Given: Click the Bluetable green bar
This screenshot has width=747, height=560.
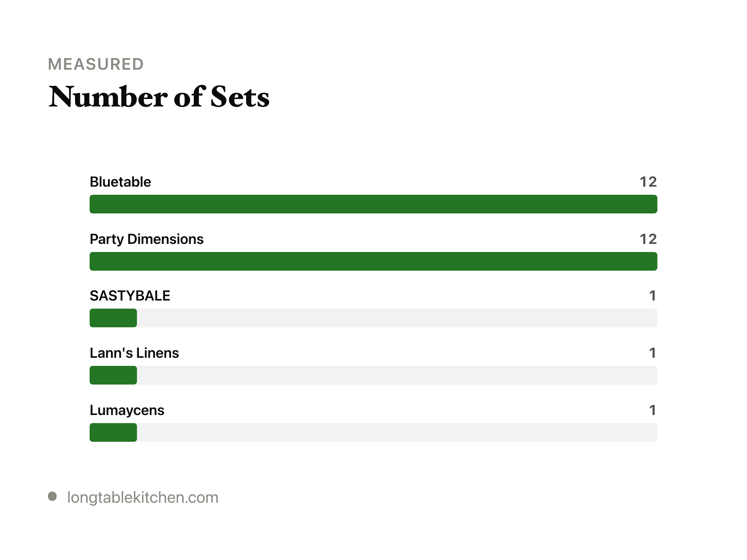Looking at the screenshot, I should 373,204.
